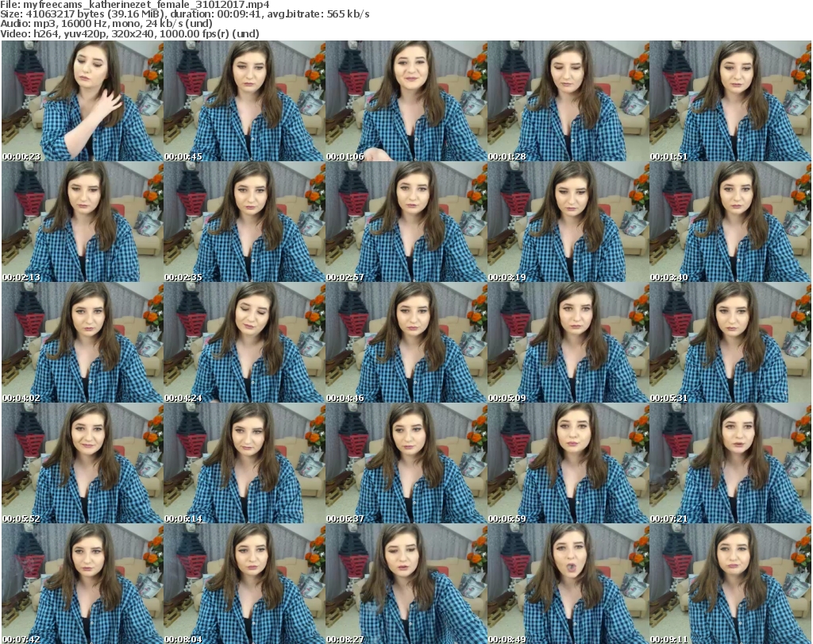This screenshot has height=644, width=813.
Task: Select the thumbnail stamped 00:05:52
Action: (x=83, y=463)
